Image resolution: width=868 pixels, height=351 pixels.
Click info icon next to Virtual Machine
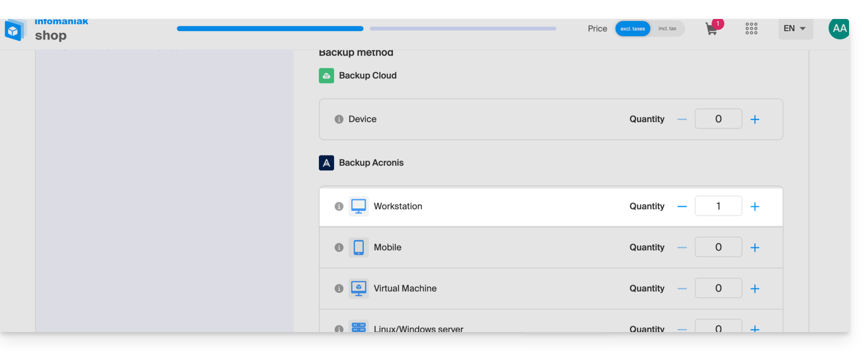point(338,289)
